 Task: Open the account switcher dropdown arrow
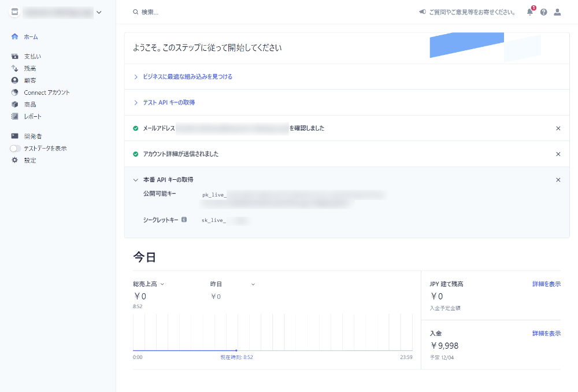[99, 12]
